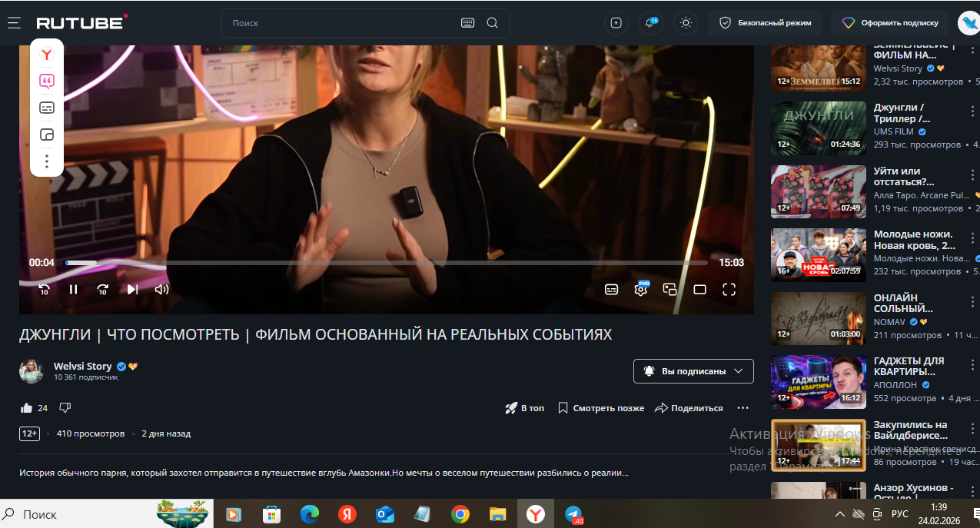Open the quote translation icon in side panel
The width and height of the screenshot is (980, 528).
click(47, 81)
